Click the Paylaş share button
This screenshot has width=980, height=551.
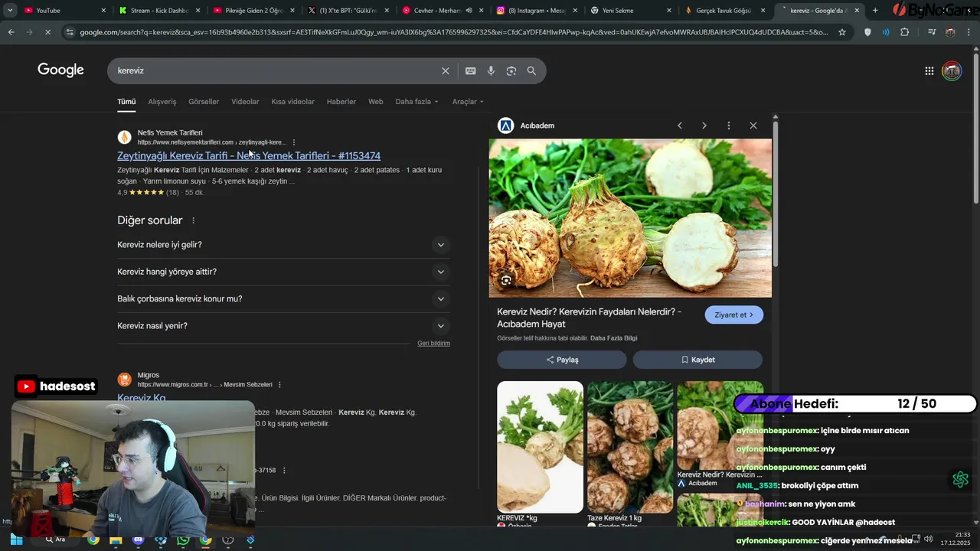562,360
